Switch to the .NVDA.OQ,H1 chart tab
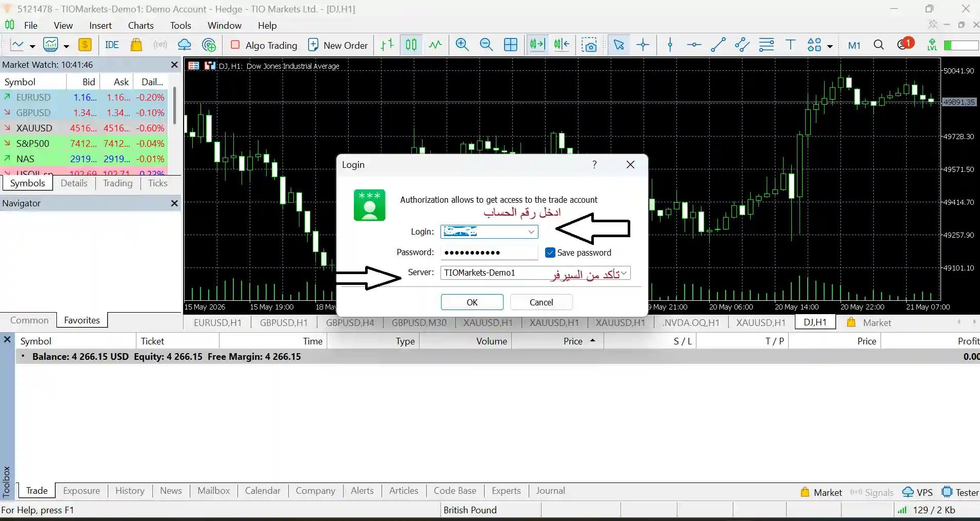 tap(691, 323)
